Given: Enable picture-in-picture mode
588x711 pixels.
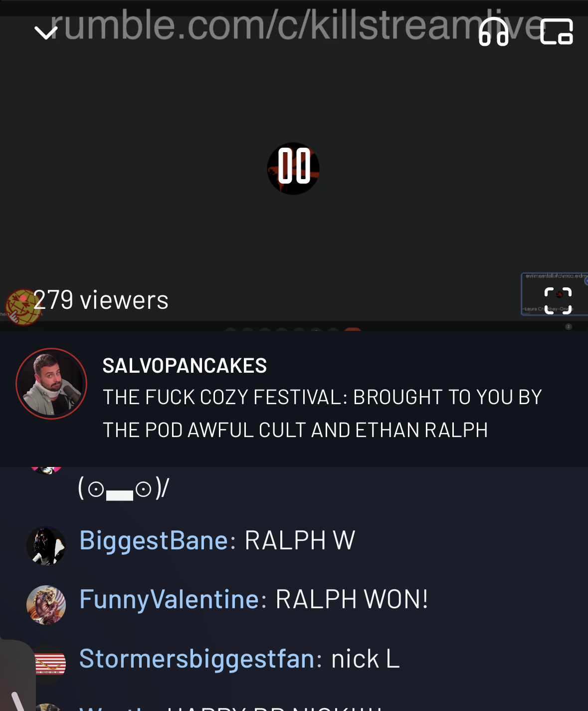Looking at the screenshot, I should click(557, 32).
